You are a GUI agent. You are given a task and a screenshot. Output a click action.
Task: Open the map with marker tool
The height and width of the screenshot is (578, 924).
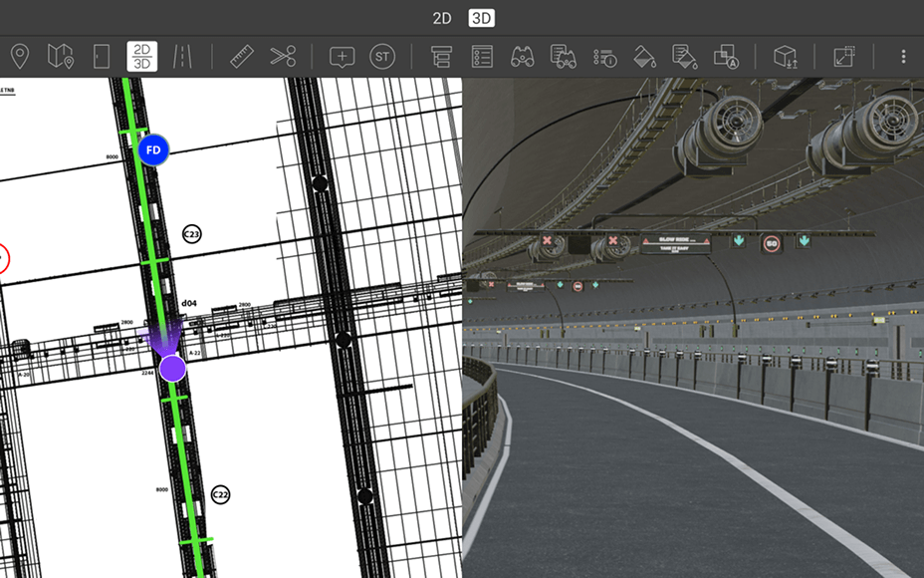61,56
